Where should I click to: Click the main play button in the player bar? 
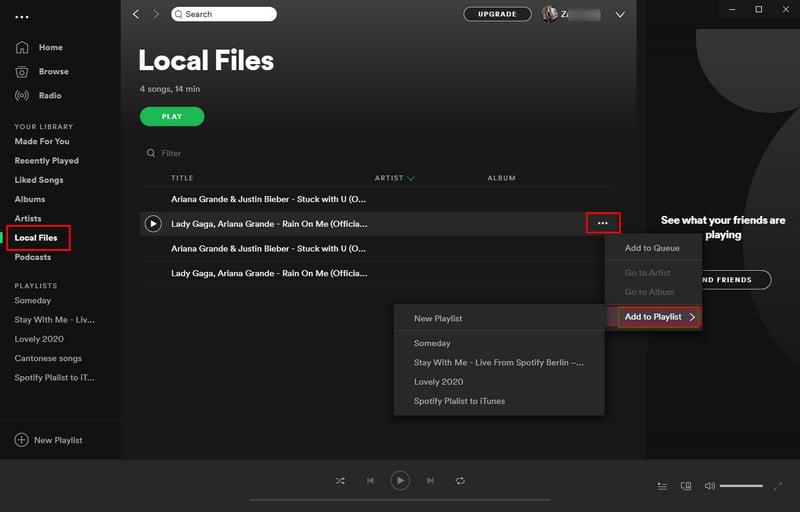click(x=400, y=480)
